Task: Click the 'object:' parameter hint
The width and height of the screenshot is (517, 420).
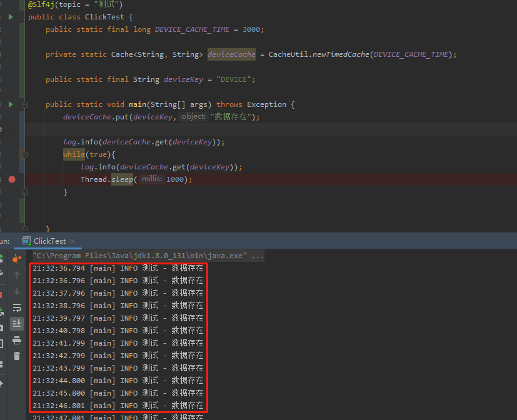Action: tap(193, 117)
